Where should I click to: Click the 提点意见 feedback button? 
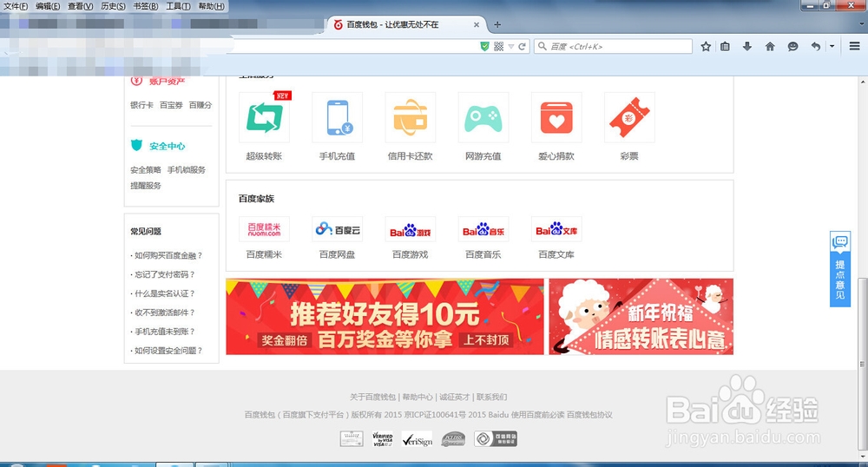coord(839,268)
